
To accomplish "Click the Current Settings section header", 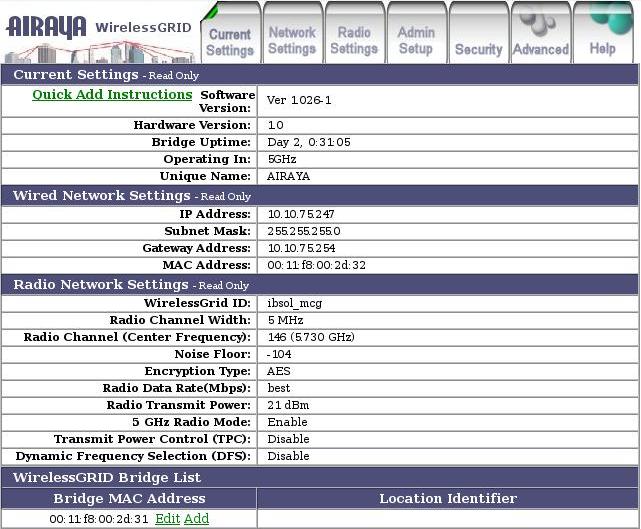I will click(320, 75).
